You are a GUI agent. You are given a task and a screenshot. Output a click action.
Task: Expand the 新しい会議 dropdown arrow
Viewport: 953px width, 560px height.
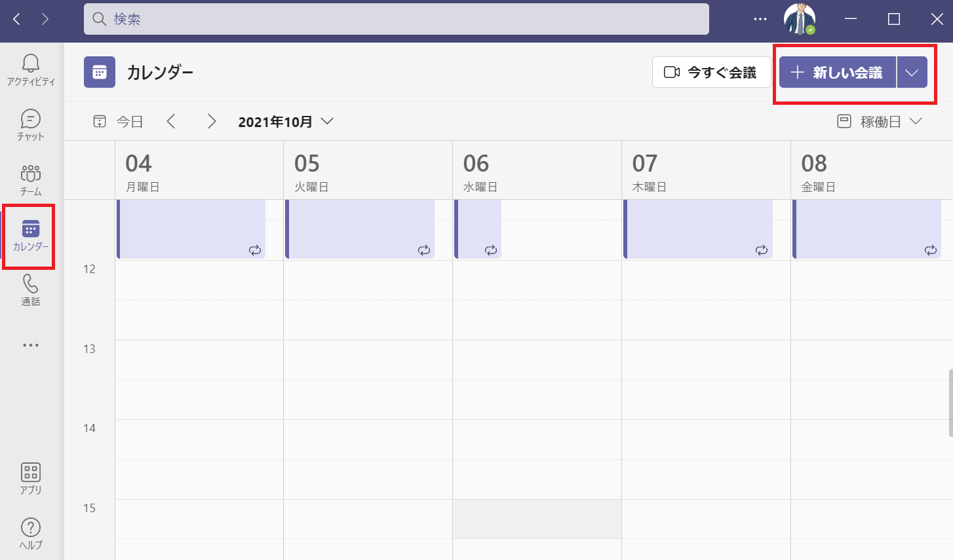click(x=912, y=73)
